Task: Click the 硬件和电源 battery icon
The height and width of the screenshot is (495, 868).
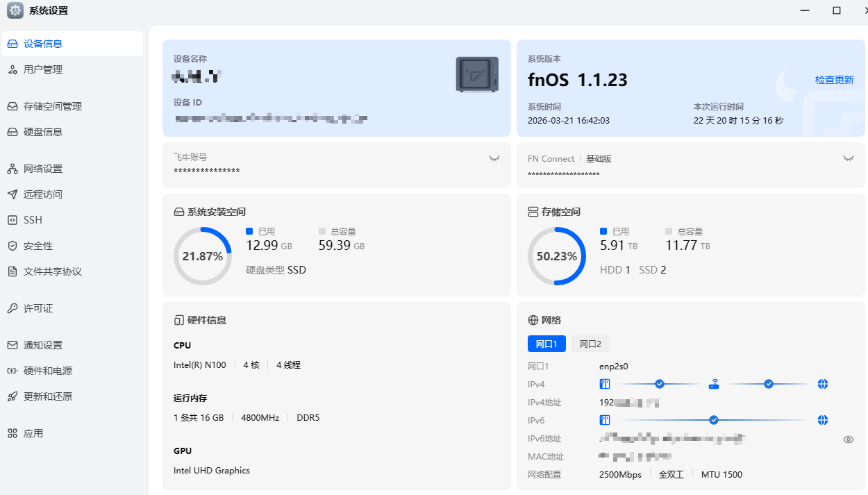Action: coord(12,371)
